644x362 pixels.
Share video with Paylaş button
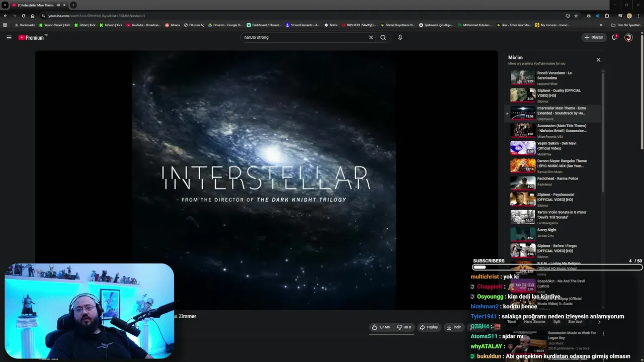point(429,327)
